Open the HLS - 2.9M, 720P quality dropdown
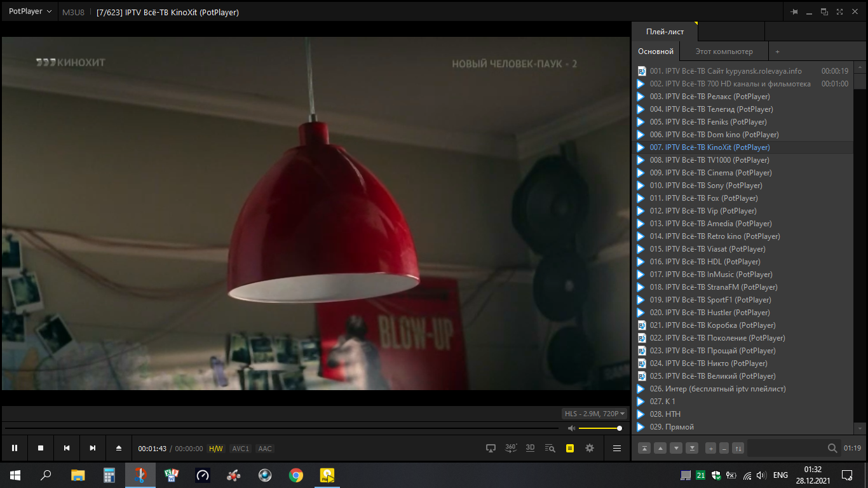868x488 pixels. [x=595, y=414]
